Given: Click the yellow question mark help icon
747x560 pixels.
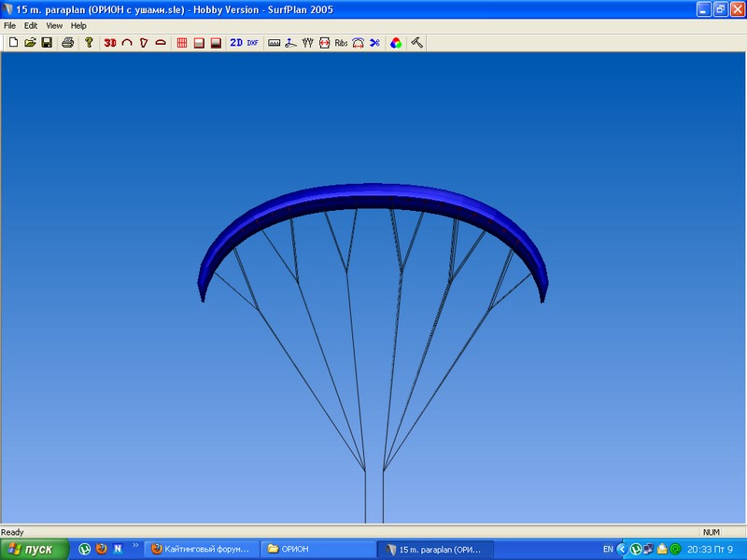Looking at the screenshot, I should (89, 43).
